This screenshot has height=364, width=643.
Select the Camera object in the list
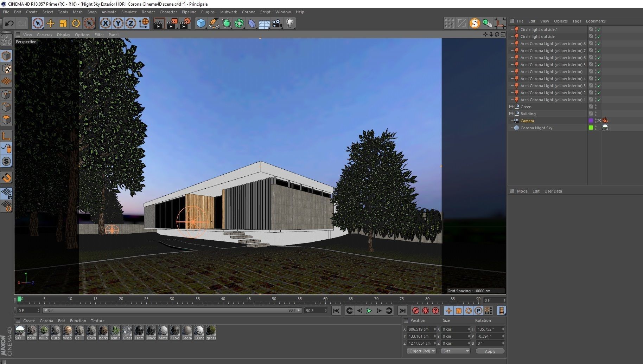[x=527, y=121]
